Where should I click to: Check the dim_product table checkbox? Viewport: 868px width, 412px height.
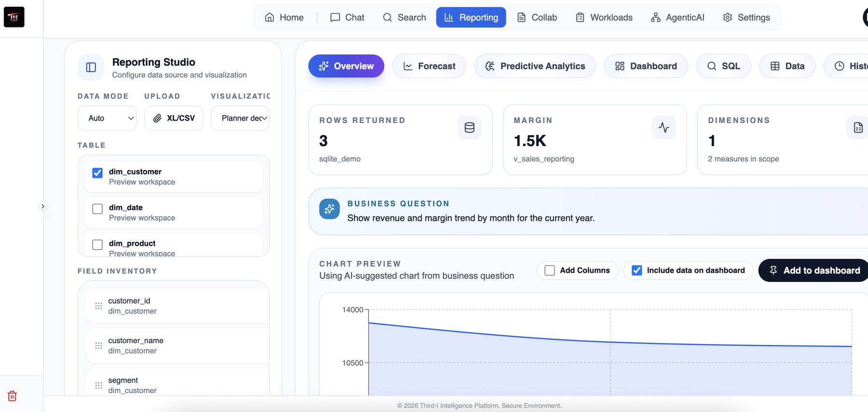(97, 245)
